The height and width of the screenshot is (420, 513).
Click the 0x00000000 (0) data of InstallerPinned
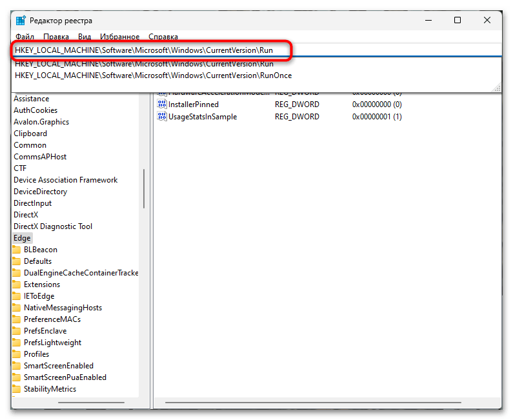coord(377,105)
